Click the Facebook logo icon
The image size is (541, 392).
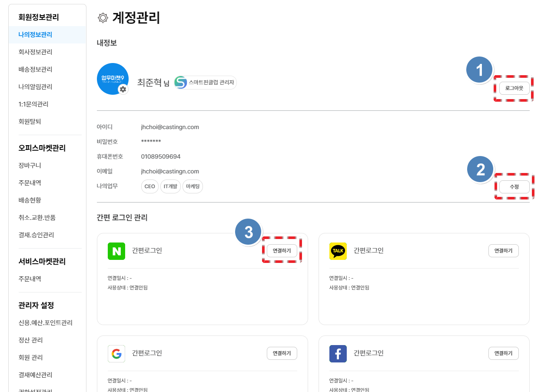(338, 354)
